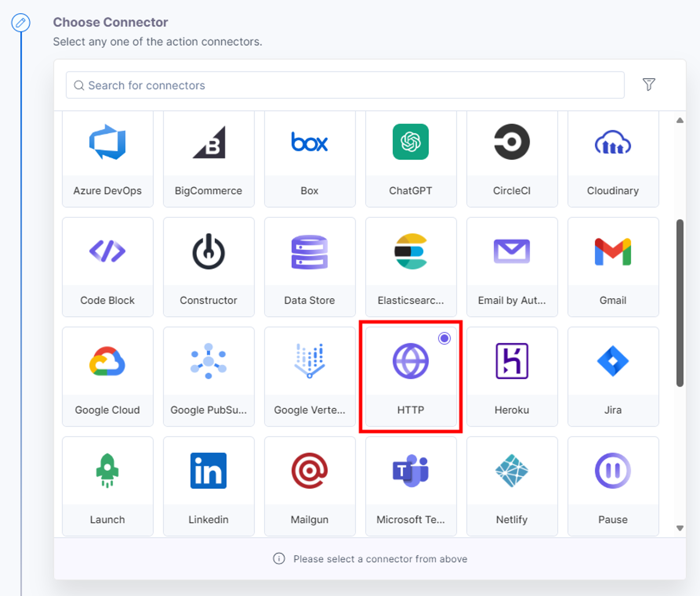Select the Constructor connector icon
The height and width of the screenshot is (596, 700).
click(x=209, y=251)
